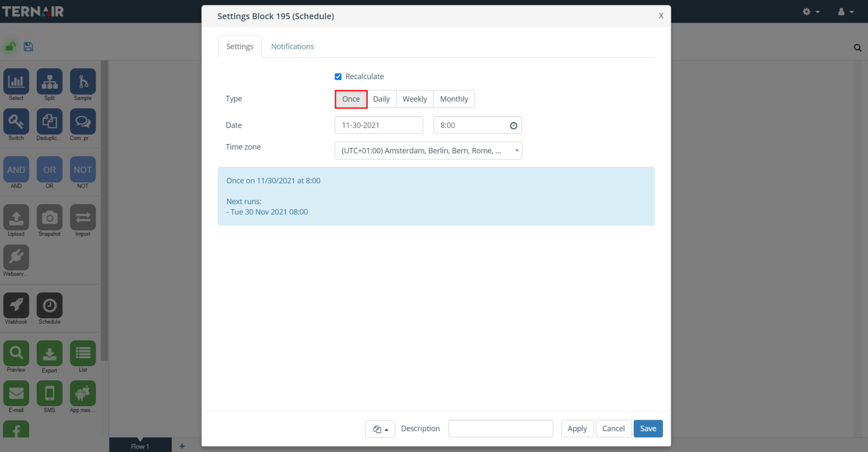
Task: Click the Date input field
Action: click(x=379, y=125)
